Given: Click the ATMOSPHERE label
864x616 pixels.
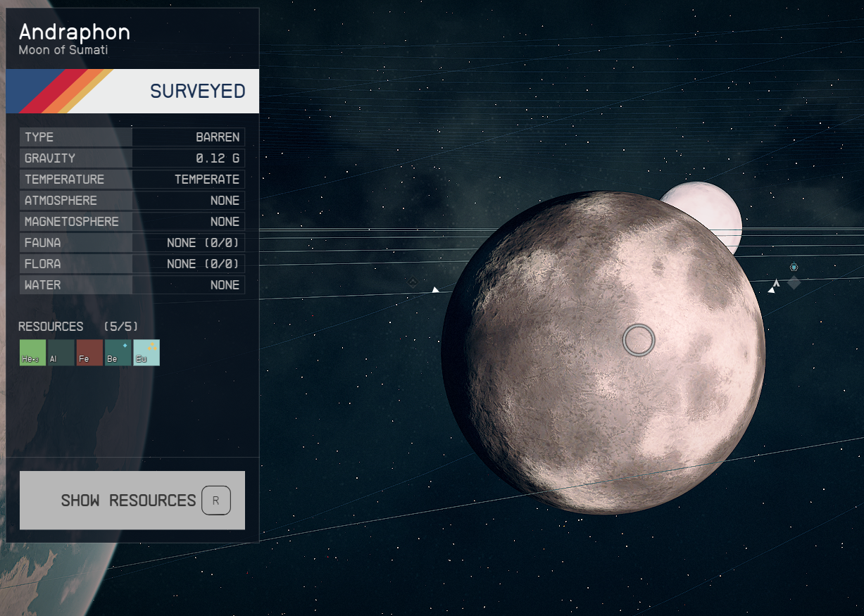Looking at the screenshot, I should (61, 201).
